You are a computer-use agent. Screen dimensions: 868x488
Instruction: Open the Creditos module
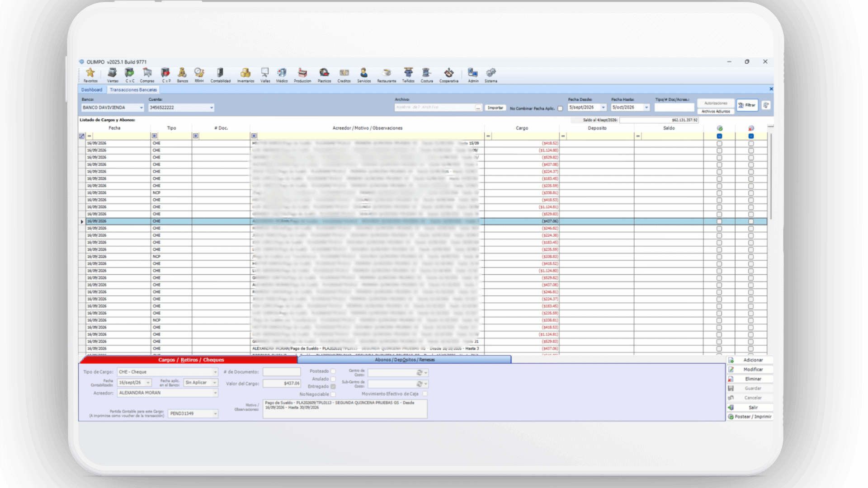pos(344,75)
